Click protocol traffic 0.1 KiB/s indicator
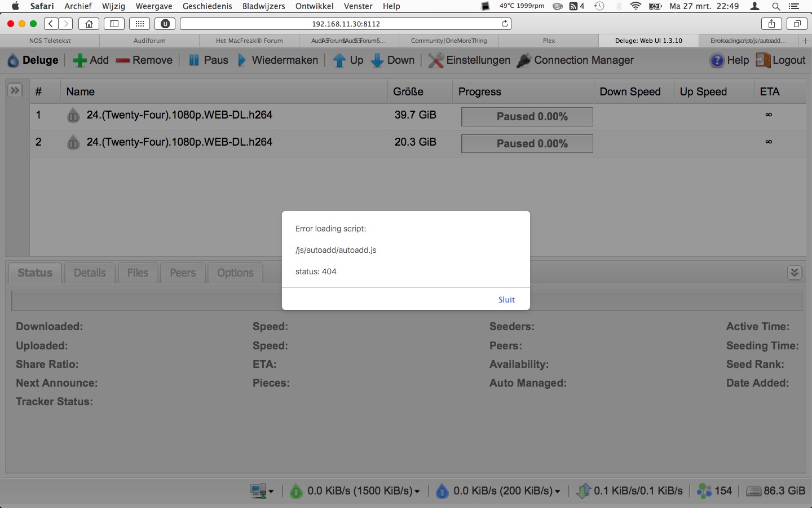Viewport: 812px width, 508px height. (x=630, y=491)
